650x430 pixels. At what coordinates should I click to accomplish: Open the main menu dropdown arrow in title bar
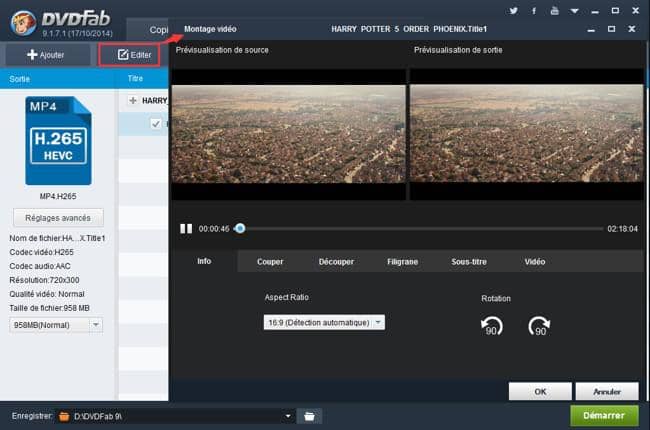coord(575,11)
